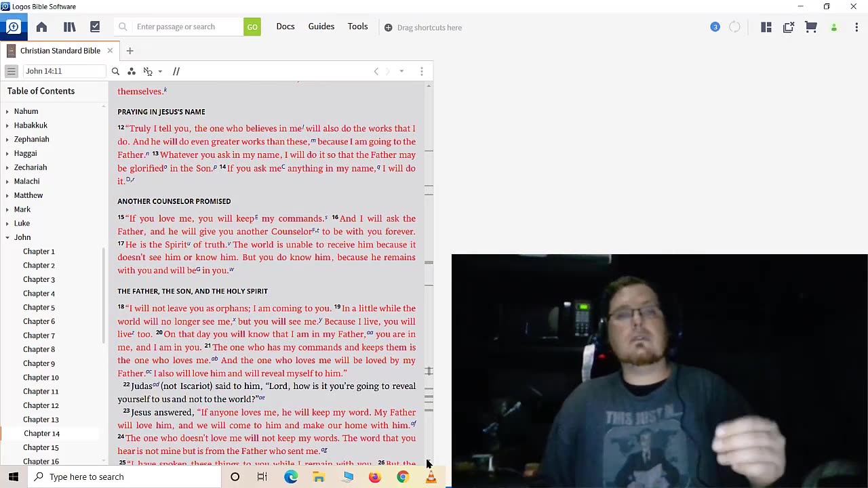This screenshot has width=868, height=488.
Task: Open the Layouts icon
Action: tap(766, 27)
